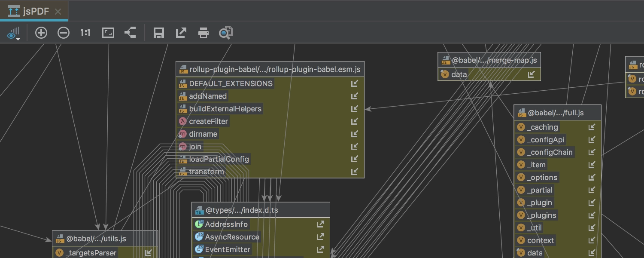Click import arrow icon beside buildExternalHelpers
Viewport: 644px width, 258px height.
[x=355, y=109]
